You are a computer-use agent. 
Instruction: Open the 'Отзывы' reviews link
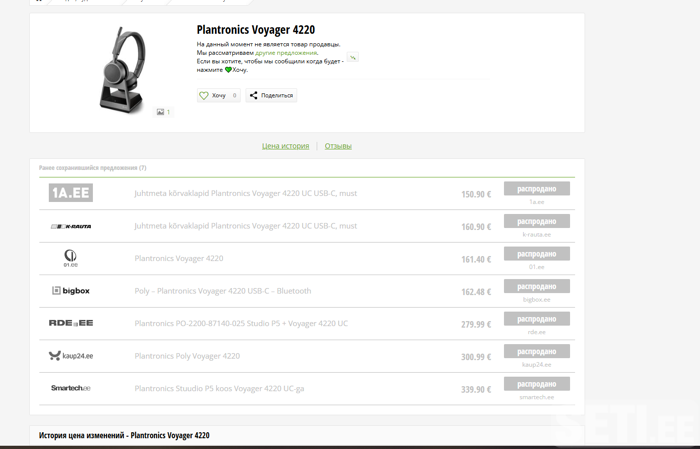[x=338, y=146]
